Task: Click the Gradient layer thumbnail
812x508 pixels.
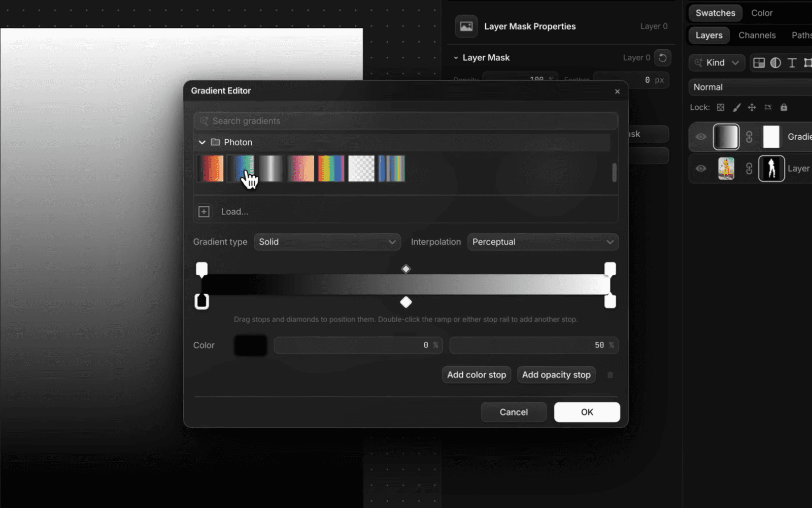Action: click(726, 137)
